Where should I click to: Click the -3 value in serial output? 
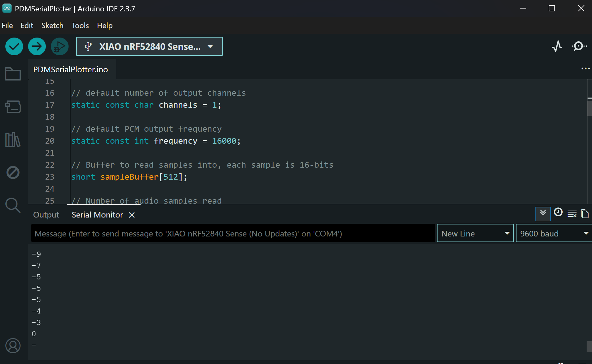tap(36, 322)
